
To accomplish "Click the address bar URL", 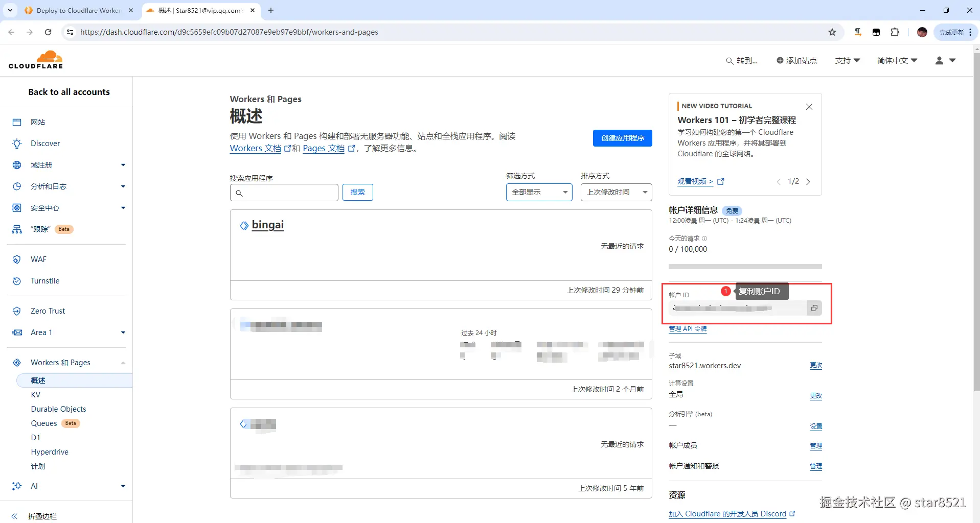I will [x=229, y=32].
